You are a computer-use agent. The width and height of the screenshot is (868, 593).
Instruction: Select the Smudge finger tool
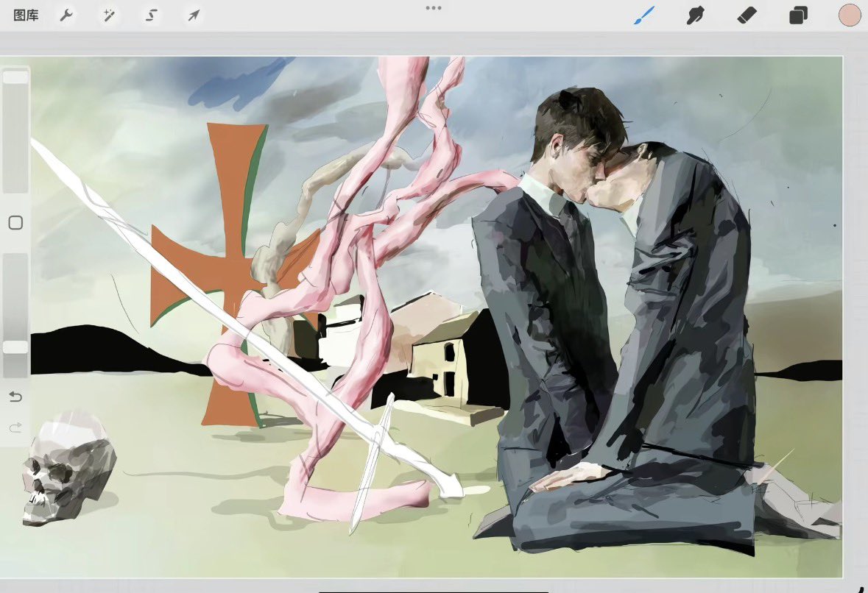click(695, 15)
